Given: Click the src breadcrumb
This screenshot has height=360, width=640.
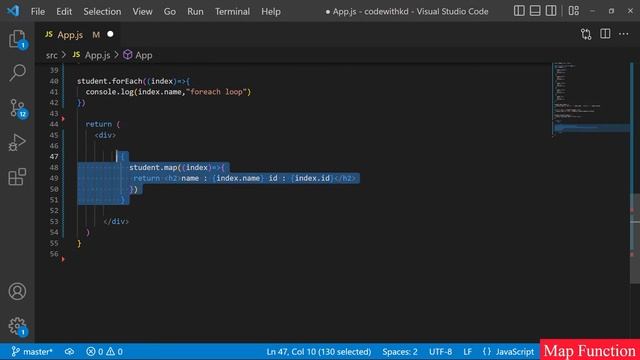Looking at the screenshot, I should [x=52, y=55].
